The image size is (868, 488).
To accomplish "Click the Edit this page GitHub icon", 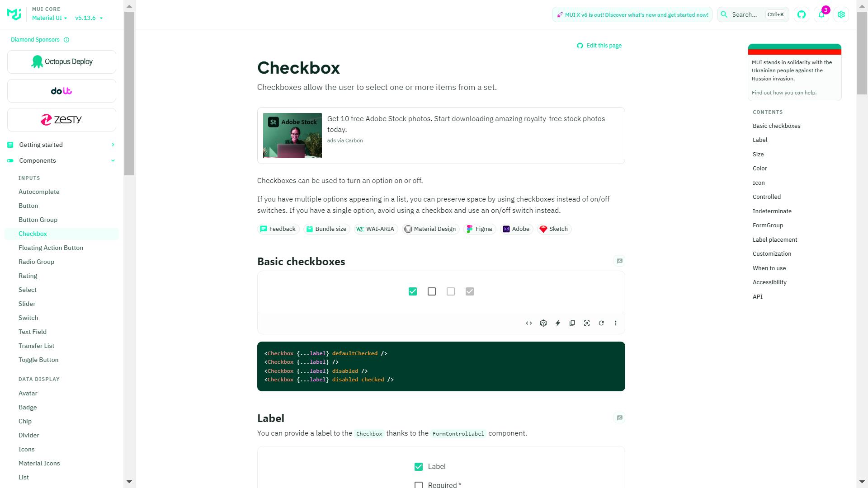I will pos(580,46).
